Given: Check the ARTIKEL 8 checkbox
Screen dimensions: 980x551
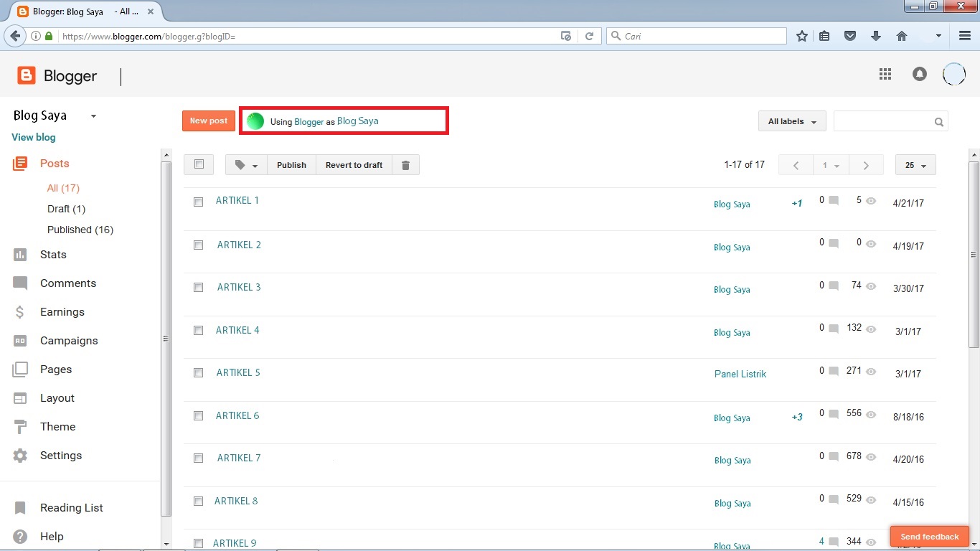Looking at the screenshot, I should pos(199,501).
